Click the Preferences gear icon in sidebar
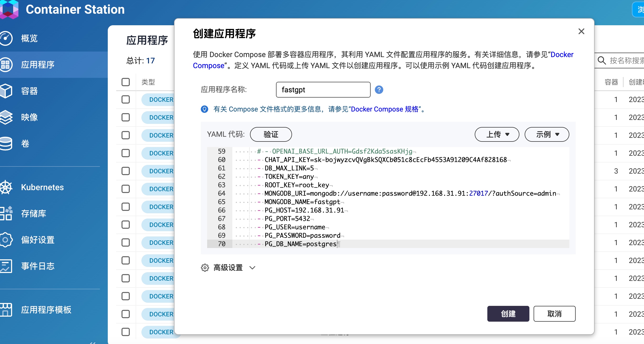Viewport: 644px width, 344px height. (x=6, y=240)
